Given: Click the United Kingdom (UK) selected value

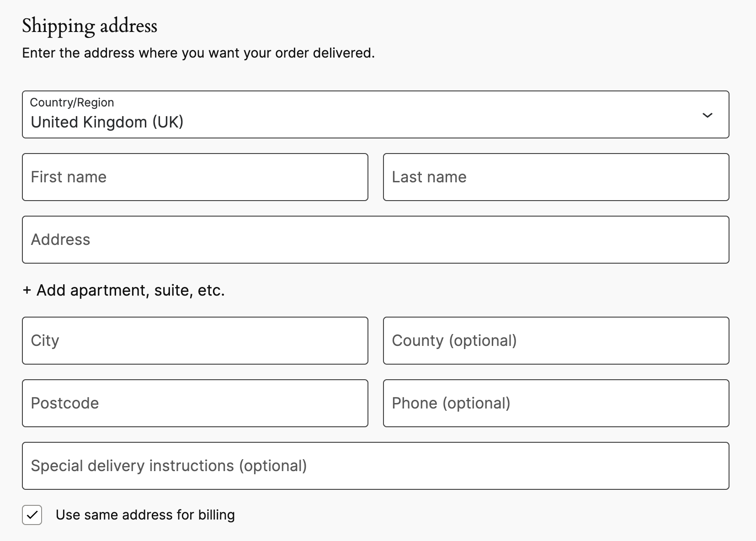Looking at the screenshot, I should (107, 122).
